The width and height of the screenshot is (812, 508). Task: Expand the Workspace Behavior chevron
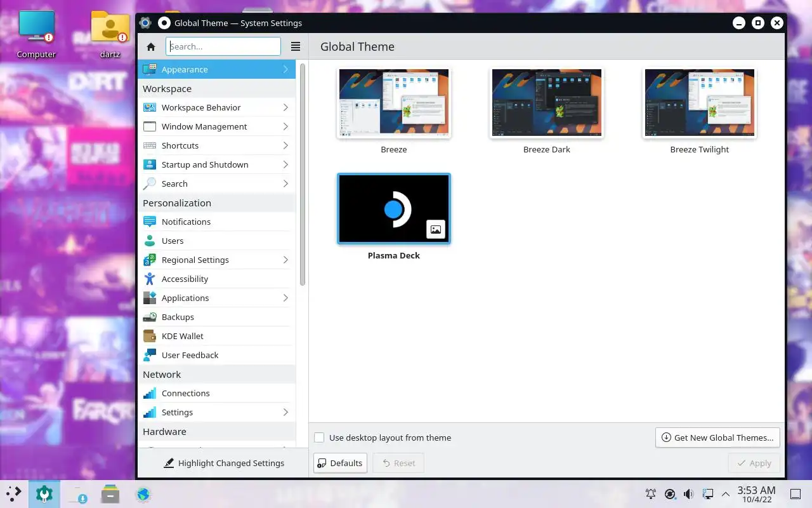(x=285, y=107)
